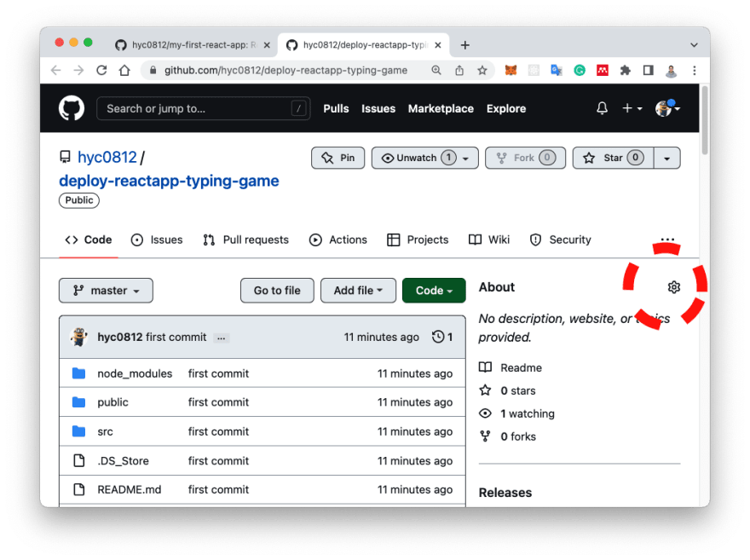Open the green Code dropdown
The height and width of the screenshot is (560, 750).
click(x=434, y=291)
